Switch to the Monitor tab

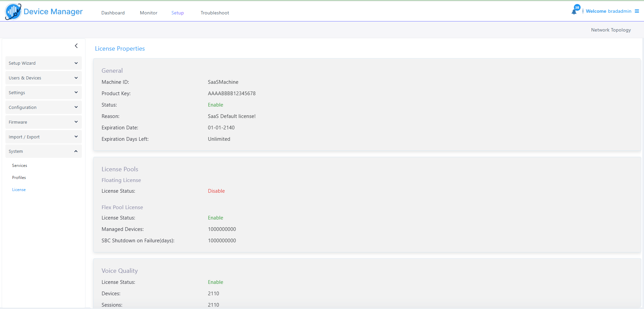pyautogui.click(x=149, y=13)
